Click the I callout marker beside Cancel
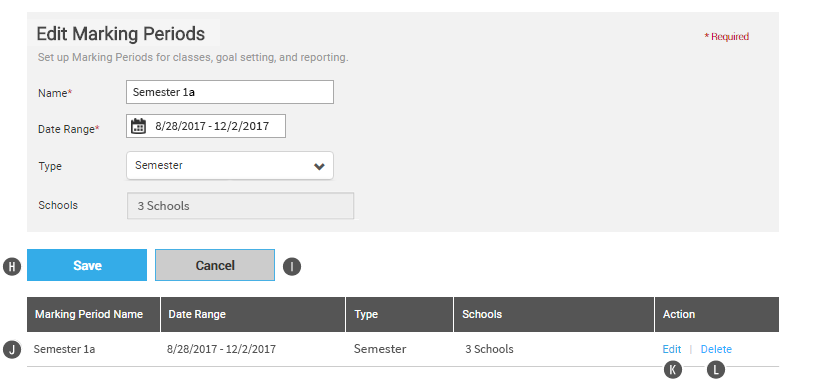This screenshot has width=820, height=391. pyautogui.click(x=292, y=267)
